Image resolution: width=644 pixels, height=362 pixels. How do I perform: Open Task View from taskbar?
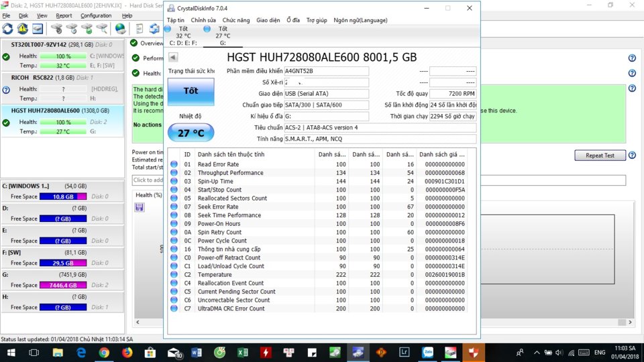34,353
